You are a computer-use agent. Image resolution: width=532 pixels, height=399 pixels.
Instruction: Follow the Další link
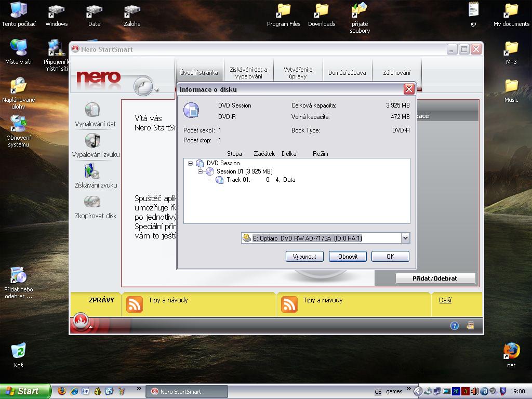coord(445,300)
